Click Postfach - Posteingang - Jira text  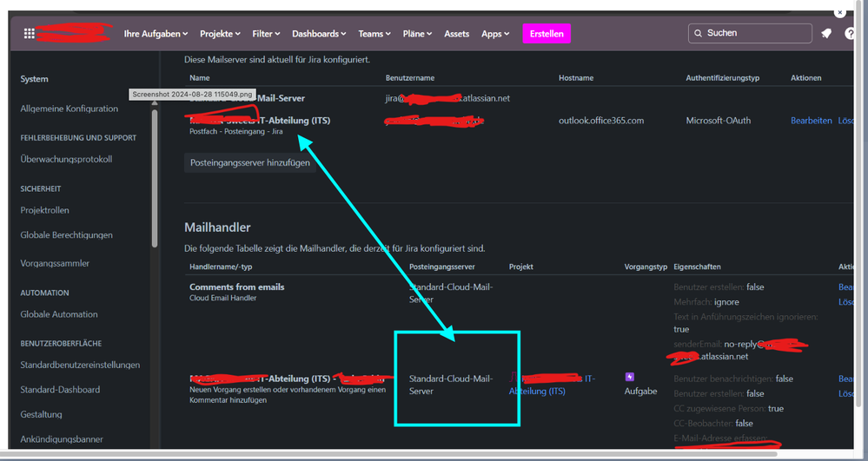[236, 132]
